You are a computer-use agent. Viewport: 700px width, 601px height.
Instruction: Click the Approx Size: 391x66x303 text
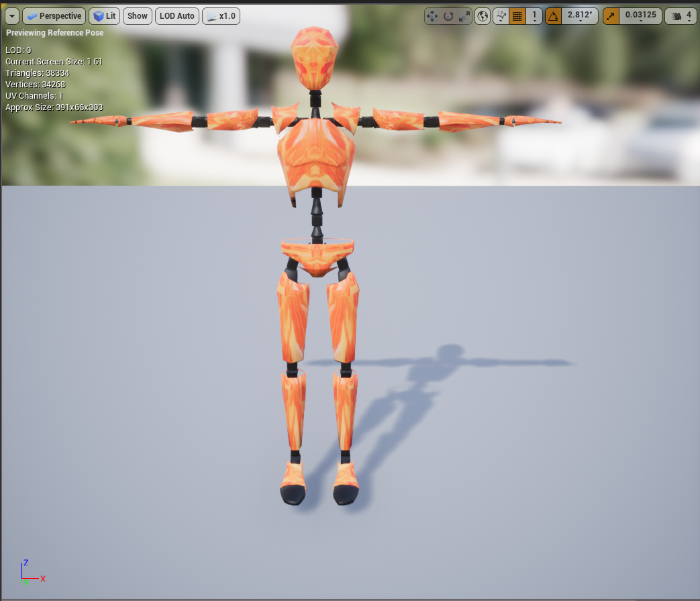54,107
